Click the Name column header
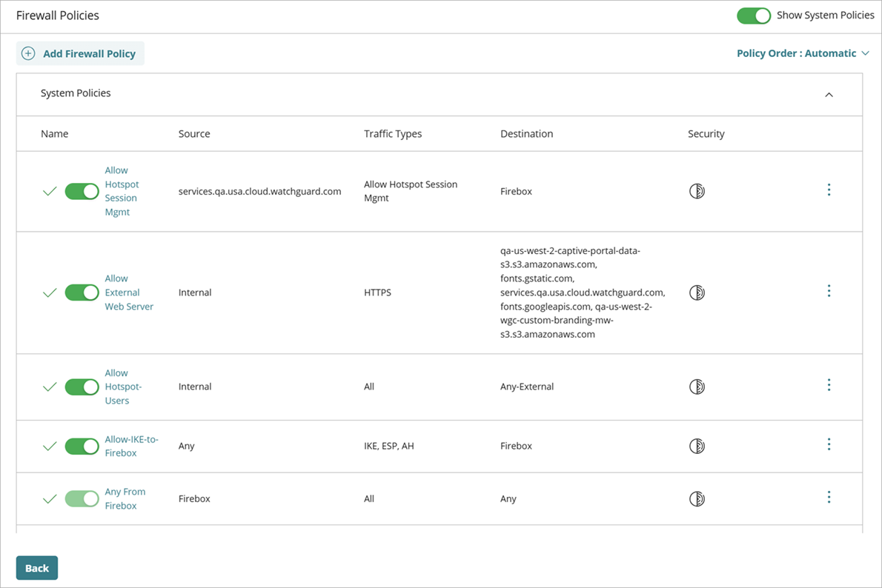The width and height of the screenshot is (882, 588). click(x=54, y=134)
